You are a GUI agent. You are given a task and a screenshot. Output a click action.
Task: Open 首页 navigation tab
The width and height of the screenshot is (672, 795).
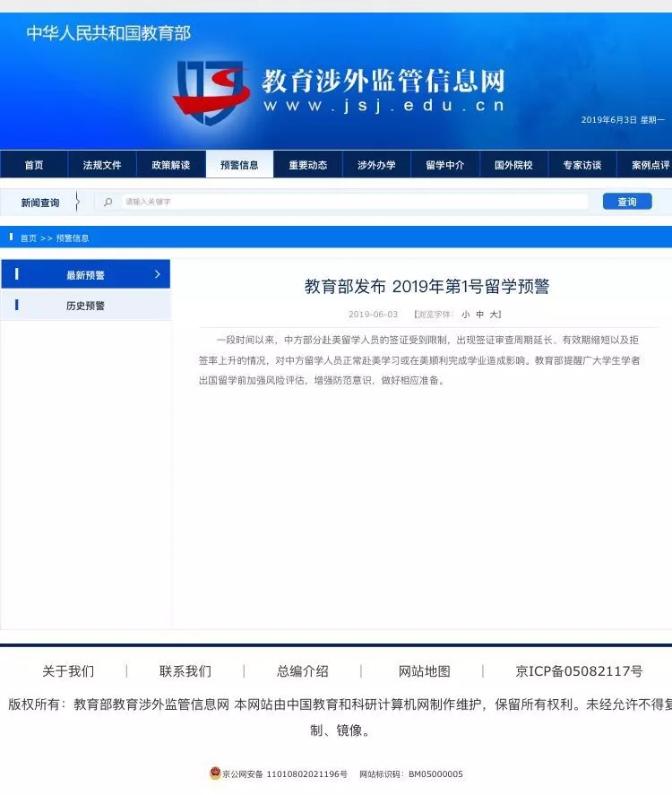tap(34, 165)
